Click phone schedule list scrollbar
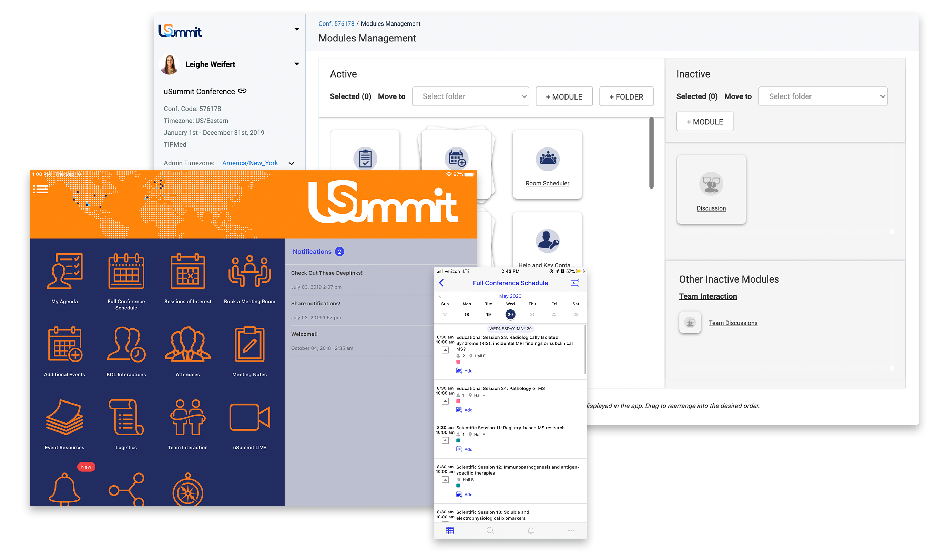 pyautogui.click(x=585, y=349)
